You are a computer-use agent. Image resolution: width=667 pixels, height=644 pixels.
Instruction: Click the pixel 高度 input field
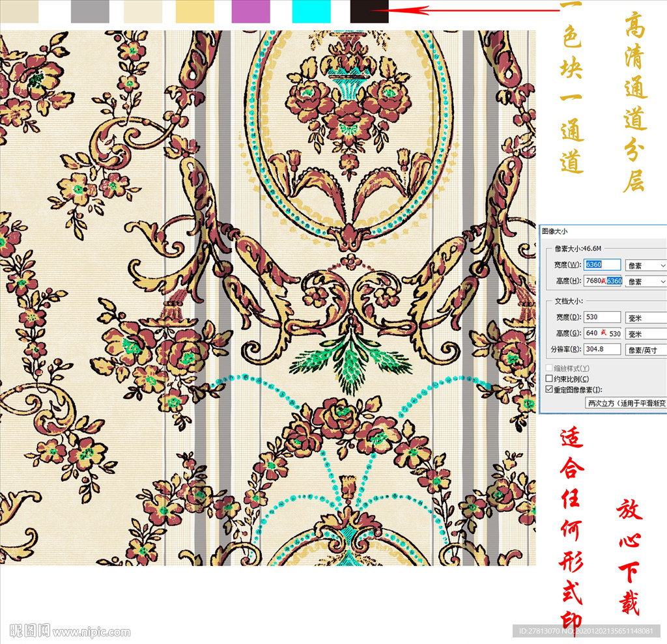pos(603,281)
